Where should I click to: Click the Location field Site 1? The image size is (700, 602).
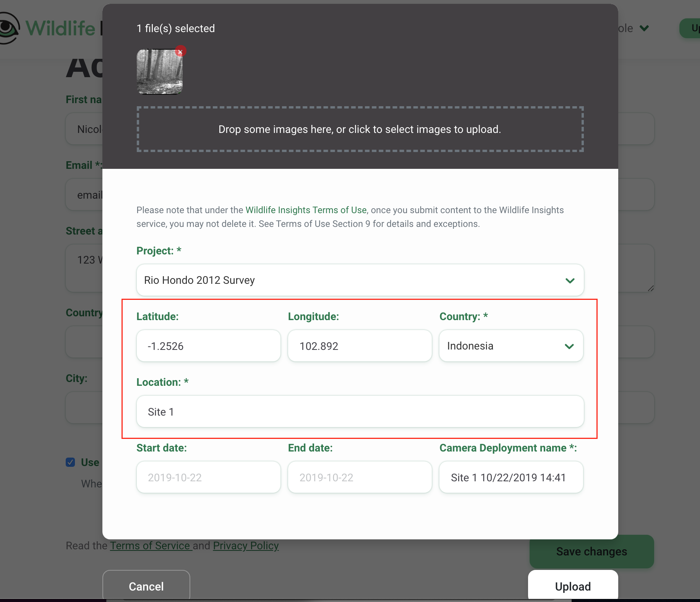pyautogui.click(x=360, y=412)
